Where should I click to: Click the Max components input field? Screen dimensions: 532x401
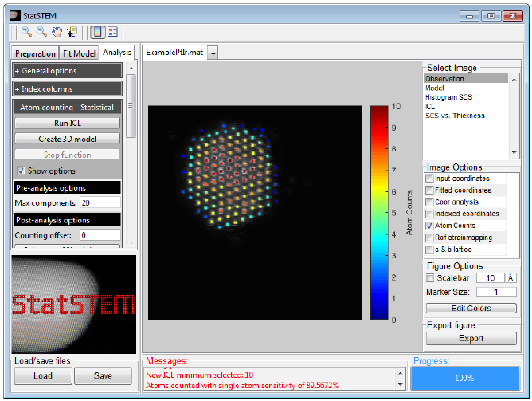pyautogui.click(x=99, y=203)
